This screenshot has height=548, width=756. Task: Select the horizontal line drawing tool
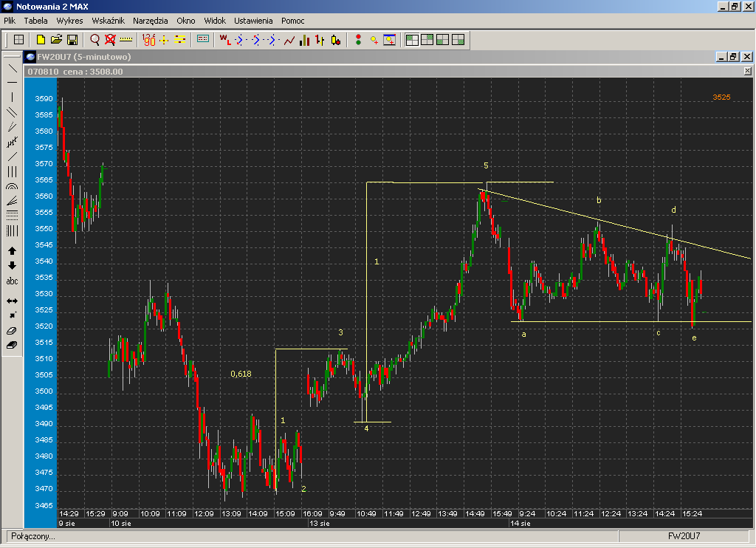[x=12, y=83]
